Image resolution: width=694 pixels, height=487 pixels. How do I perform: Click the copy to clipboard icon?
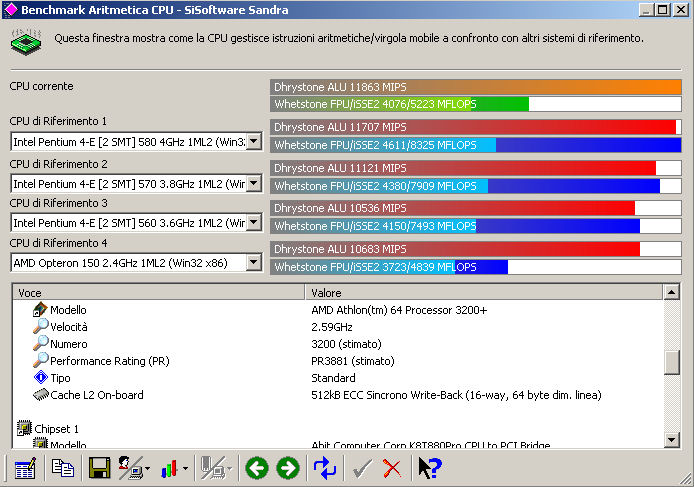tap(62, 468)
